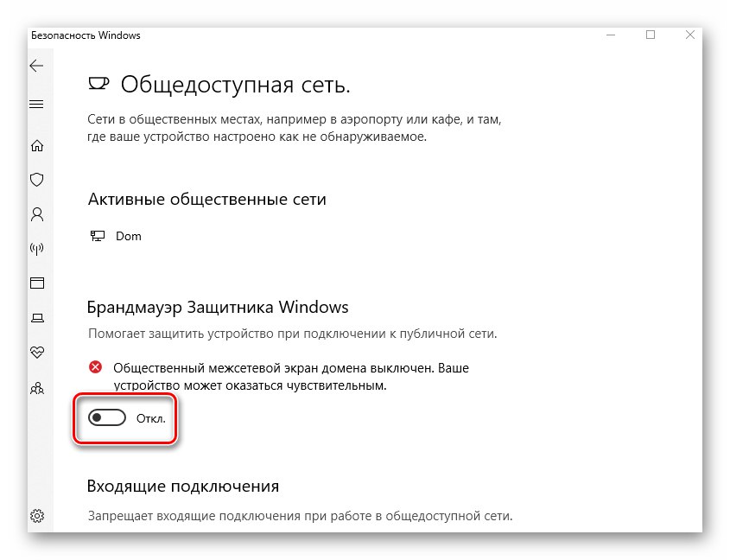Open Virus & threat protection shield icon

click(37, 180)
